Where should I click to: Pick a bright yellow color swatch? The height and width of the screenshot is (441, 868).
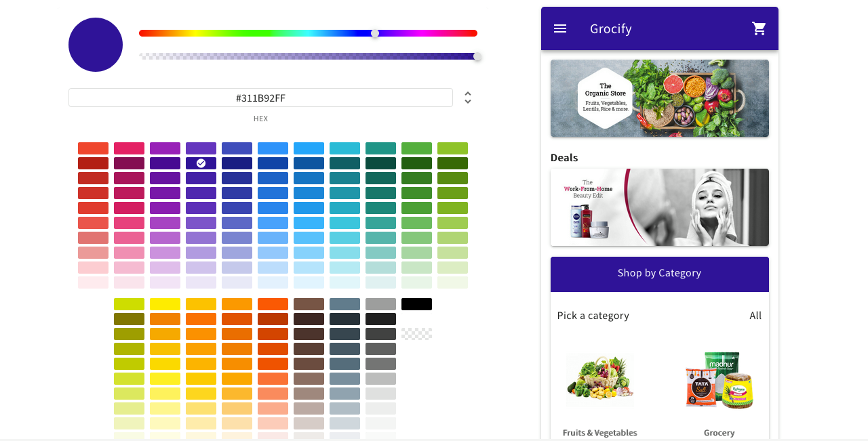click(165, 303)
